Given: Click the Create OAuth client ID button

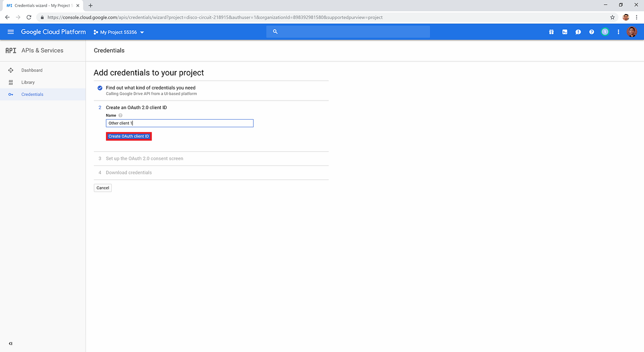Looking at the screenshot, I should click(129, 136).
